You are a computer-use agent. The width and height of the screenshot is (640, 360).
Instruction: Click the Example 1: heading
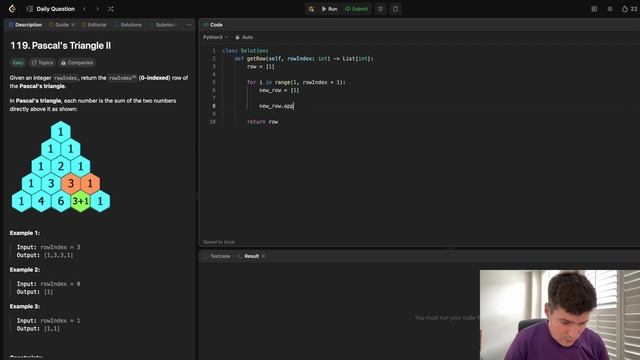[x=25, y=233]
